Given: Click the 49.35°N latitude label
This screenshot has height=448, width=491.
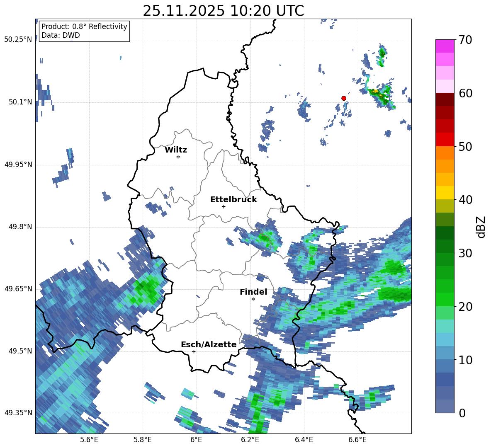Looking at the screenshot, I should tap(18, 413).
